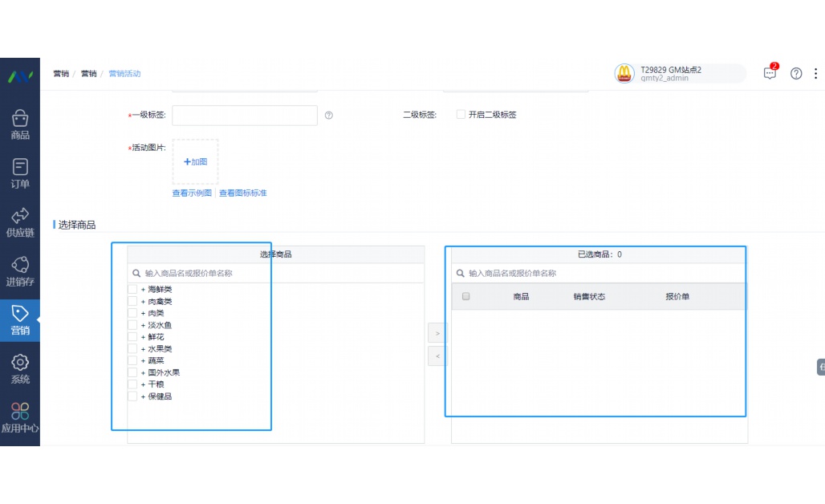Viewport: 825px width, 504px height.
Task: Click the help question mark icon
Action: click(x=796, y=74)
